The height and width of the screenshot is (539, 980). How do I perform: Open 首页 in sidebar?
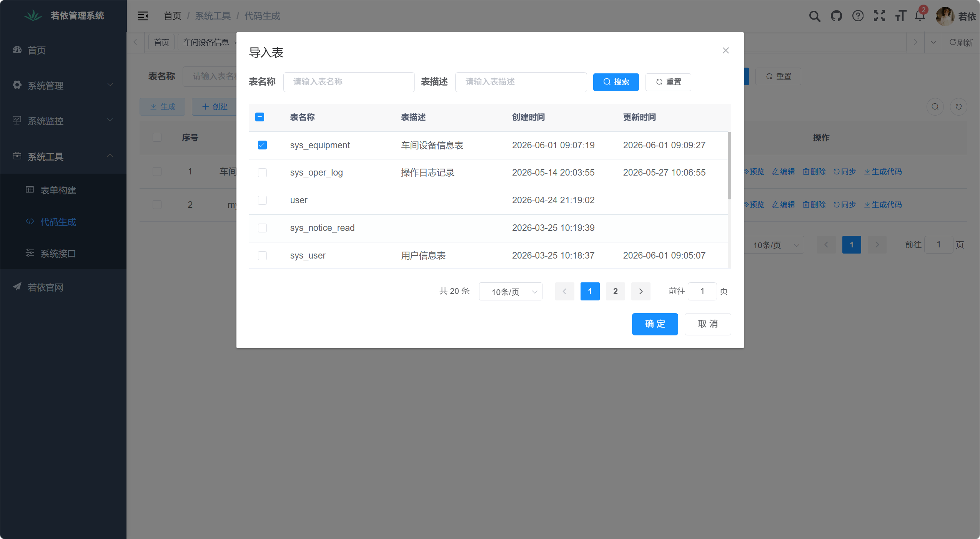[x=63, y=50]
